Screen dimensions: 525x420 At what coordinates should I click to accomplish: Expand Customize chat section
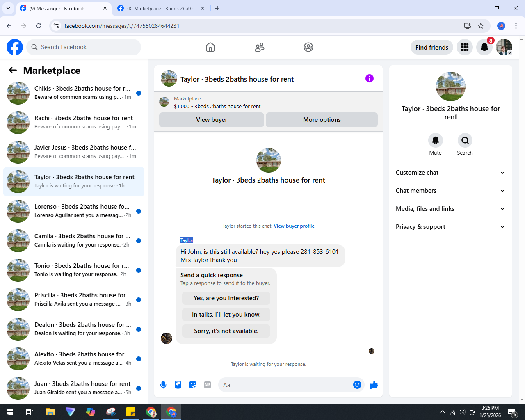pos(450,173)
